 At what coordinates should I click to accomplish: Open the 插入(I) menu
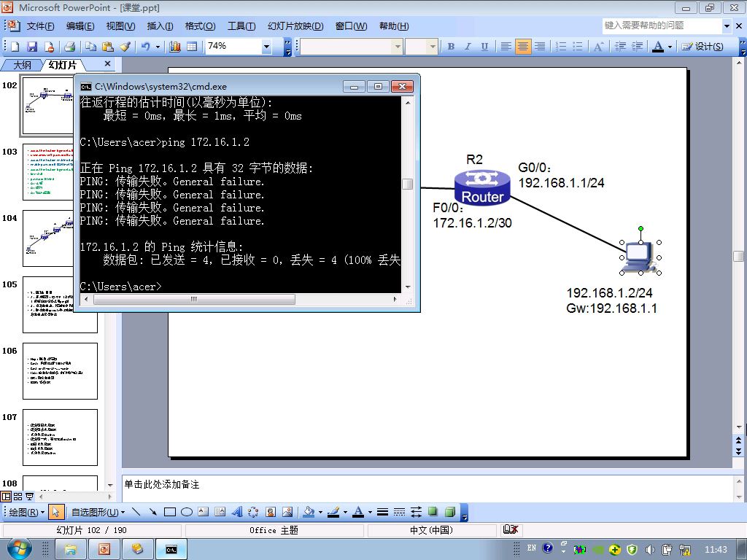[160, 26]
